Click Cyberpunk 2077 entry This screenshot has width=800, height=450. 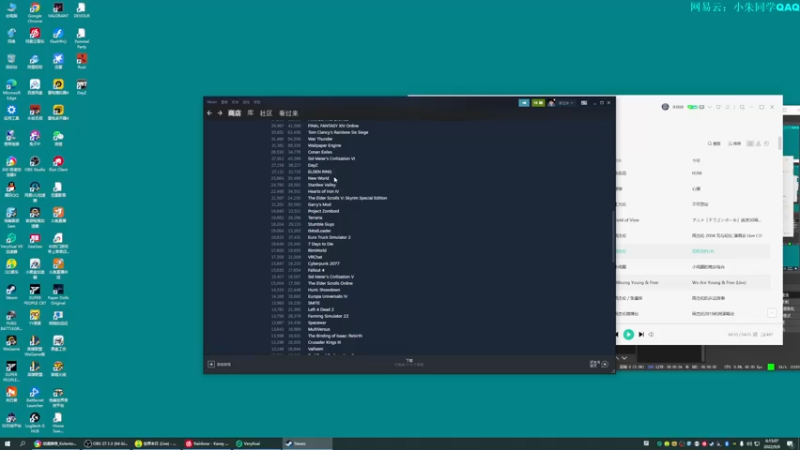[x=323, y=264]
